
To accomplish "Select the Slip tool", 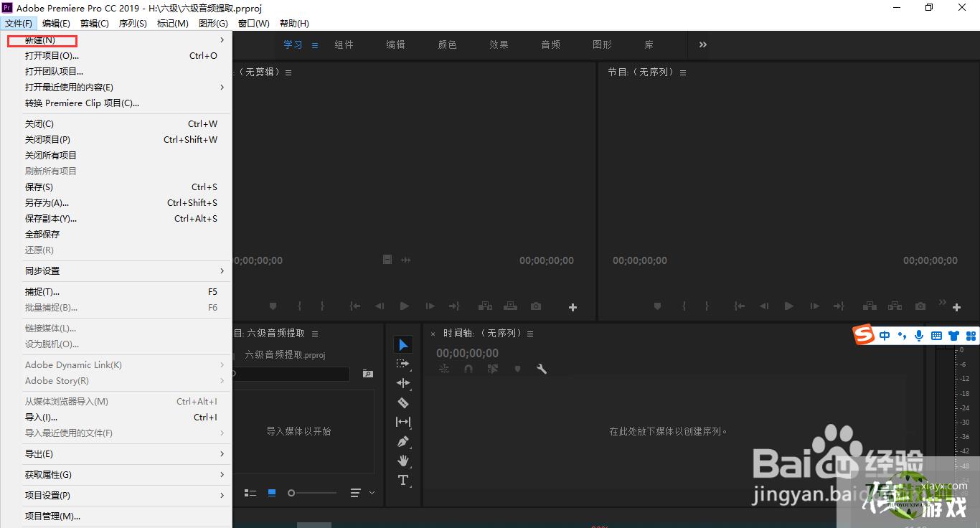I will (402, 422).
